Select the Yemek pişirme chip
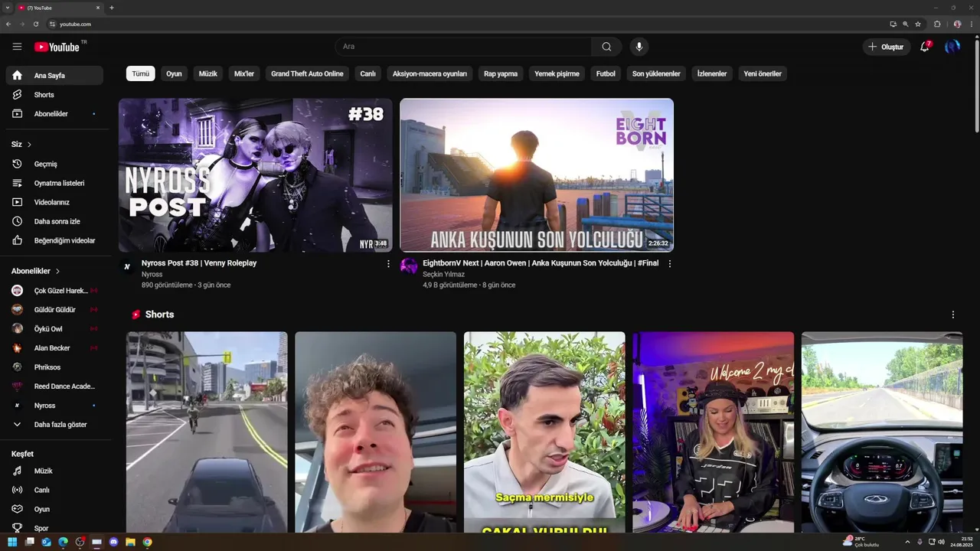The image size is (980, 551). (557, 73)
